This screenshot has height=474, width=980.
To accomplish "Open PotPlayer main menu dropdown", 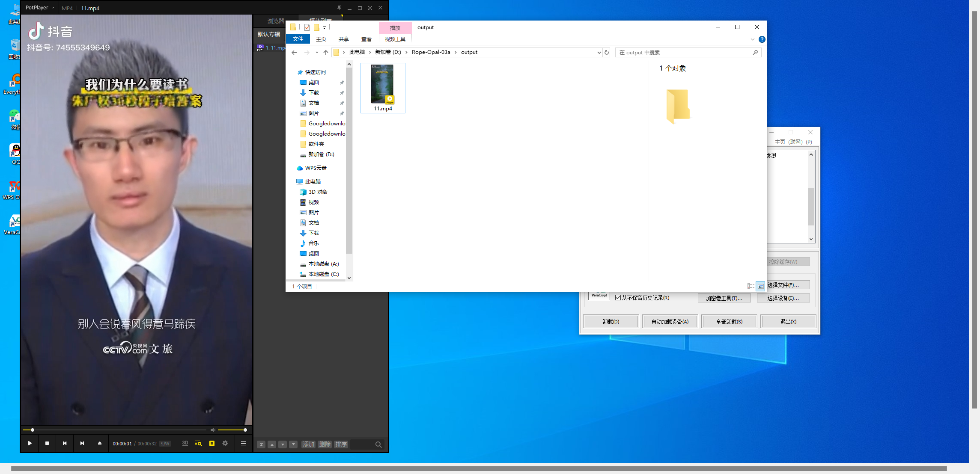I will pos(40,8).
